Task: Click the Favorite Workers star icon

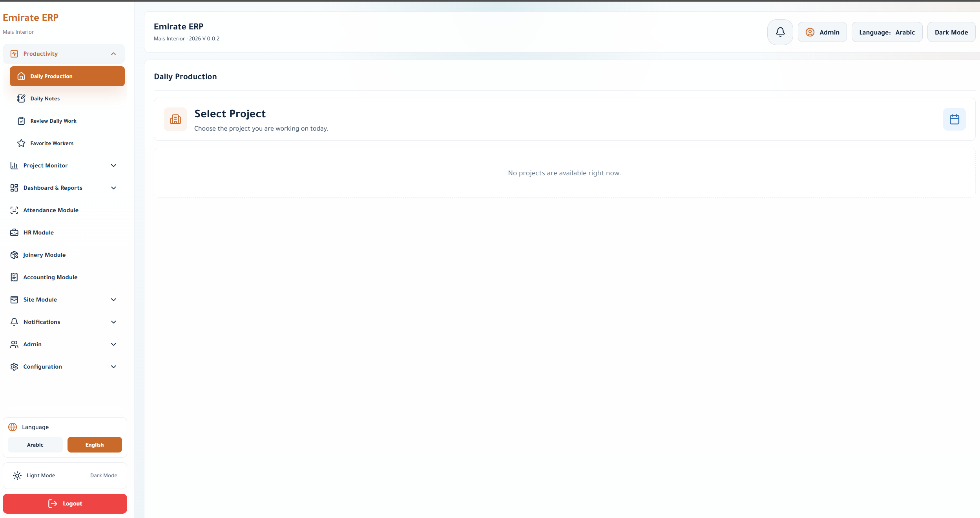Action: coord(21,143)
